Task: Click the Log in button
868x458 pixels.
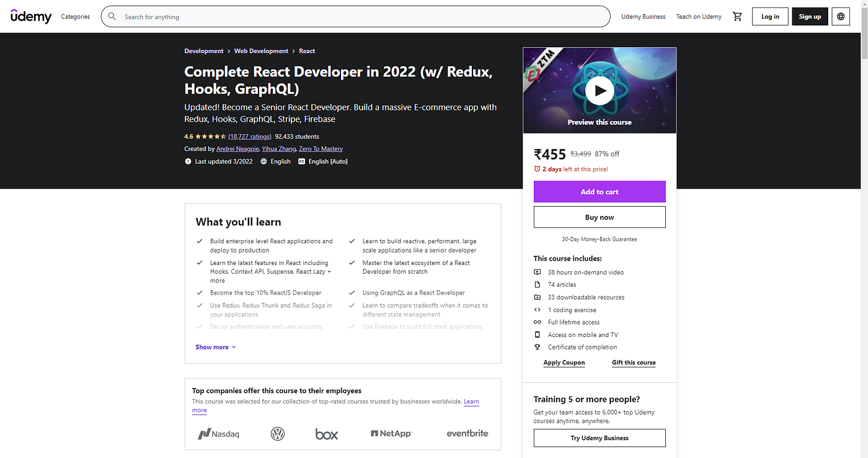Action: [770, 17]
